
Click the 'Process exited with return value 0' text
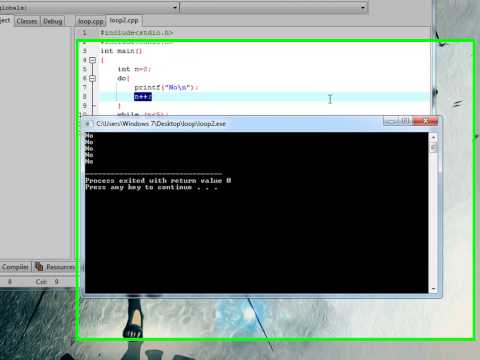coord(158,180)
